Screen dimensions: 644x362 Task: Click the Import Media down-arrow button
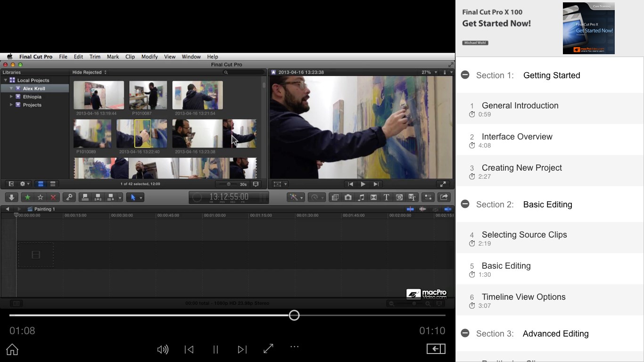pos(12,197)
